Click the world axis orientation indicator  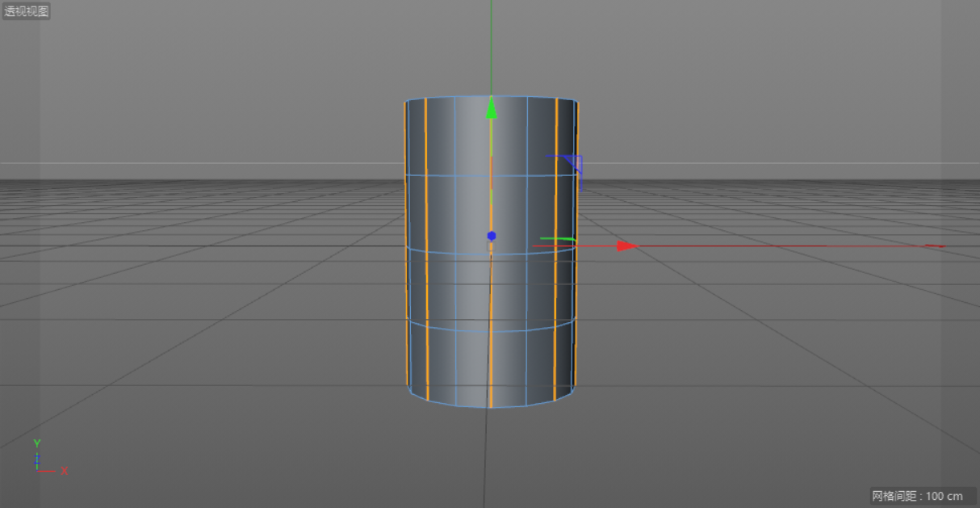point(47,459)
